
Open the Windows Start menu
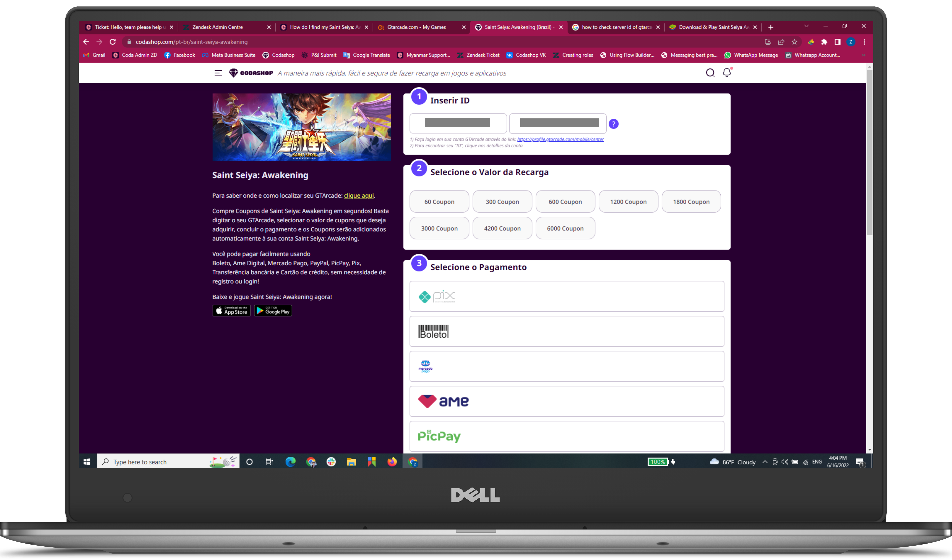tap(87, 461)
